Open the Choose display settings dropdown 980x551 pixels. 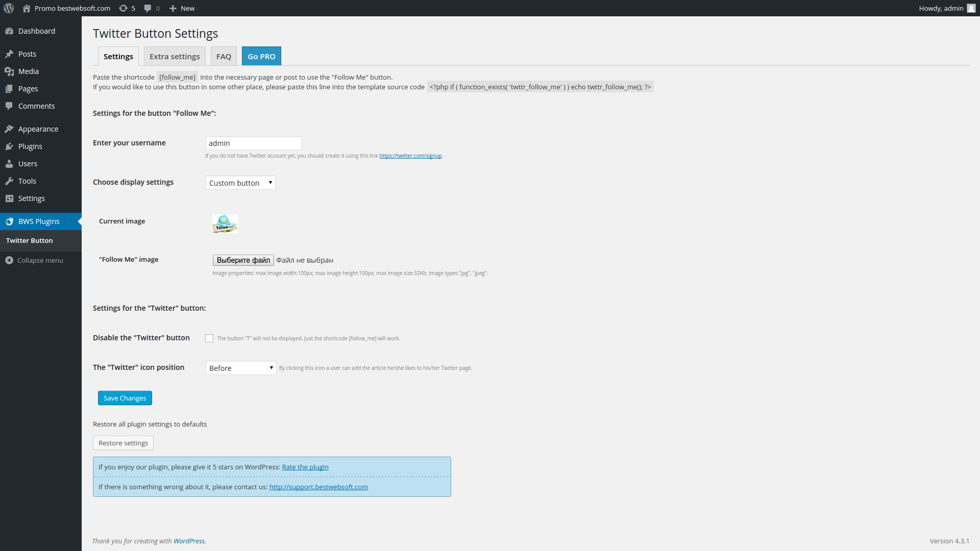click(x=240, y=183)
